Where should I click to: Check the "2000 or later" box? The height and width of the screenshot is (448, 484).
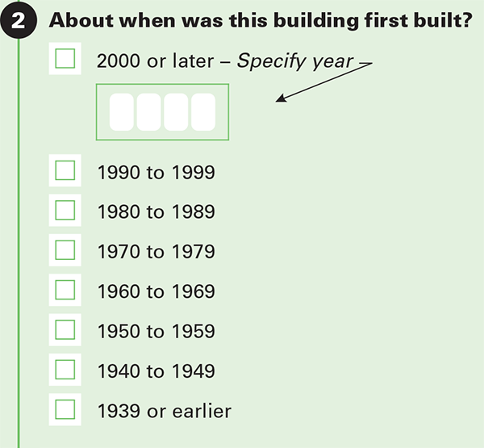(x=65, y=58)
